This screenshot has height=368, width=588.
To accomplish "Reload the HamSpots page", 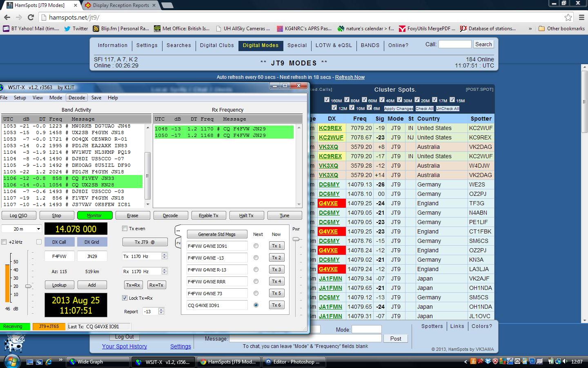I will pyautogui.click(x=31, y=17).
